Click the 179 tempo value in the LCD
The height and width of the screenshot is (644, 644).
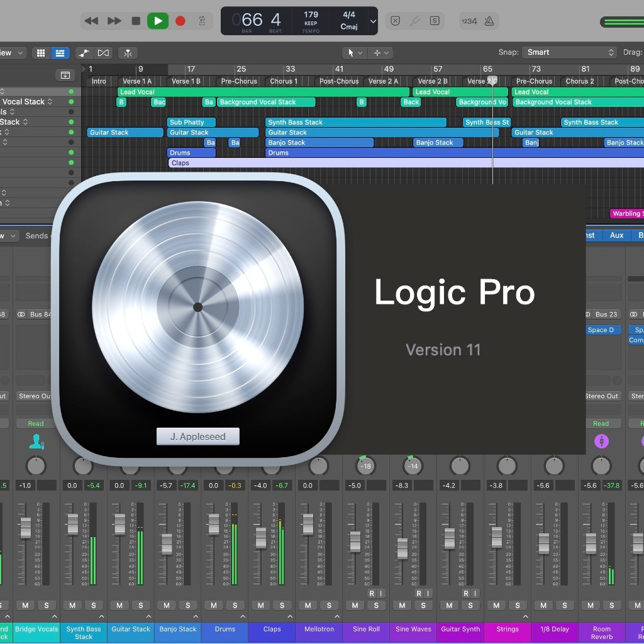(x=311, y=15)
